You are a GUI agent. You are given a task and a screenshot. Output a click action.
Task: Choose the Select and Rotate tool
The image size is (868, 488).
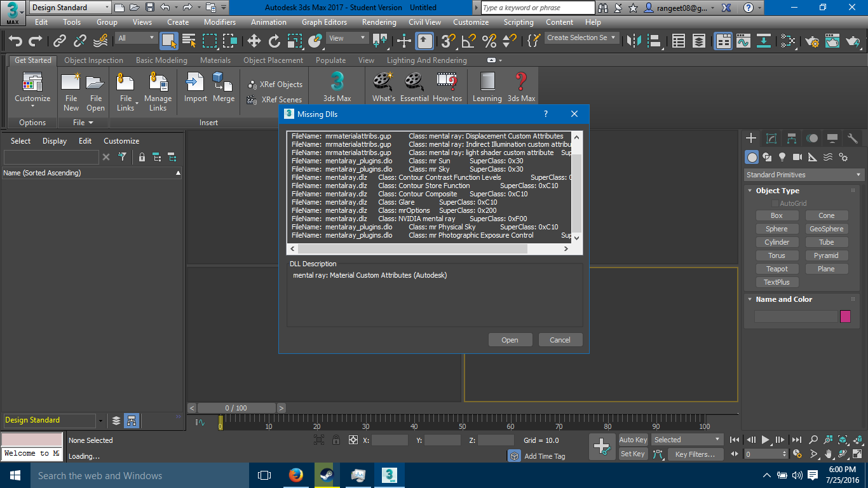tap(275, 41)
